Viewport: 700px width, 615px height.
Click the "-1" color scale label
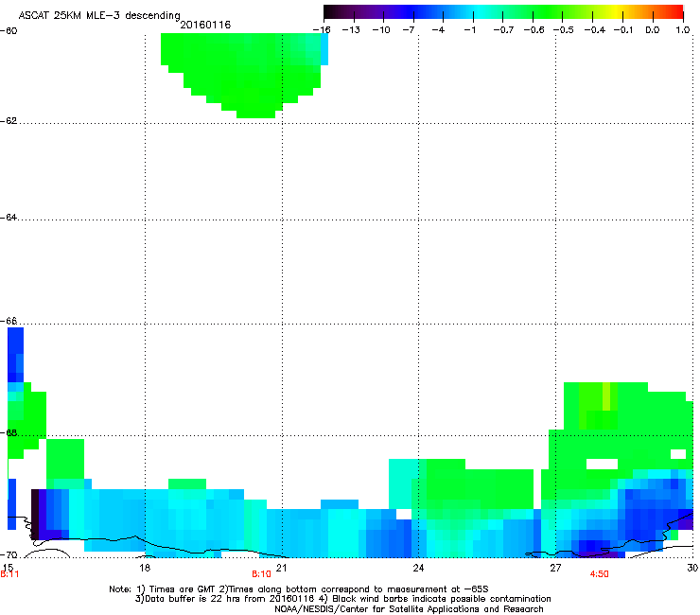(x=470, y=30)
